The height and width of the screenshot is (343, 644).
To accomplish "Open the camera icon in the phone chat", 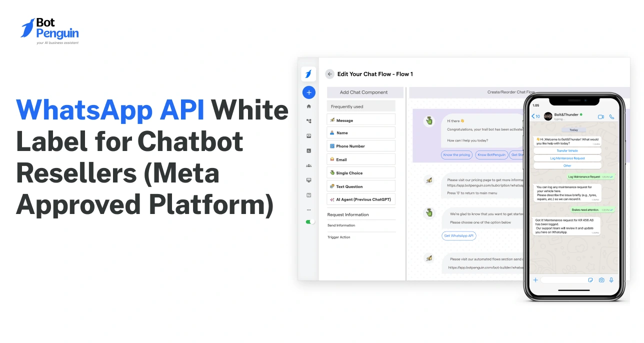I will [601, 280].
